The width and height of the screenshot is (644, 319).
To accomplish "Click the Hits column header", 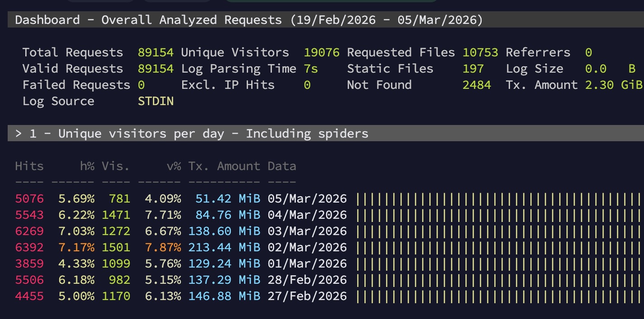I will [29, 166].
